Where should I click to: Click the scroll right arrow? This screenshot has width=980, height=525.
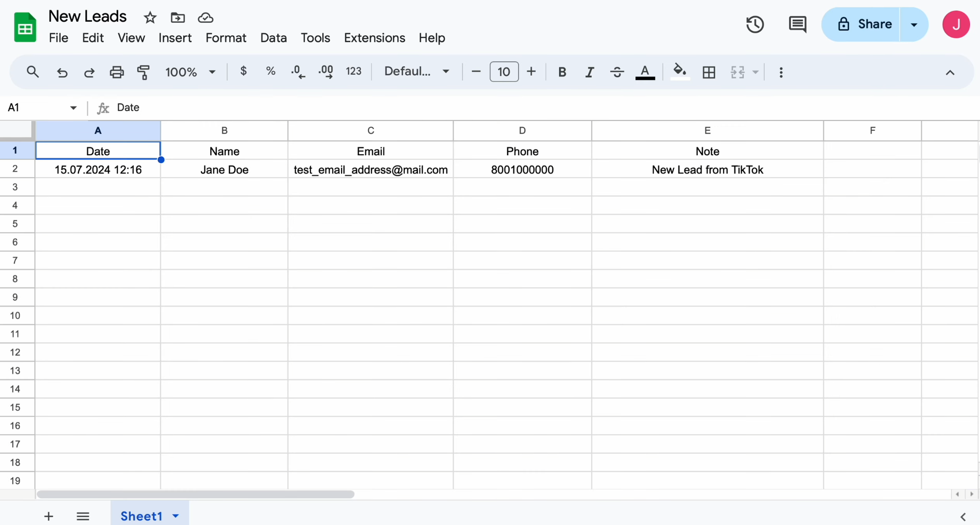[x=971, y=494]
